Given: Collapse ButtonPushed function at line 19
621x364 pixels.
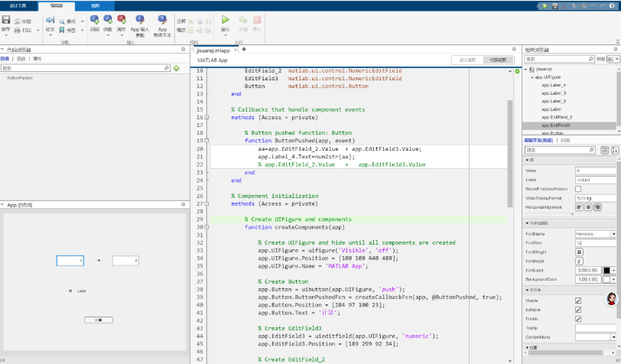Looking at the screenshot, I should (x=206, y=141).
